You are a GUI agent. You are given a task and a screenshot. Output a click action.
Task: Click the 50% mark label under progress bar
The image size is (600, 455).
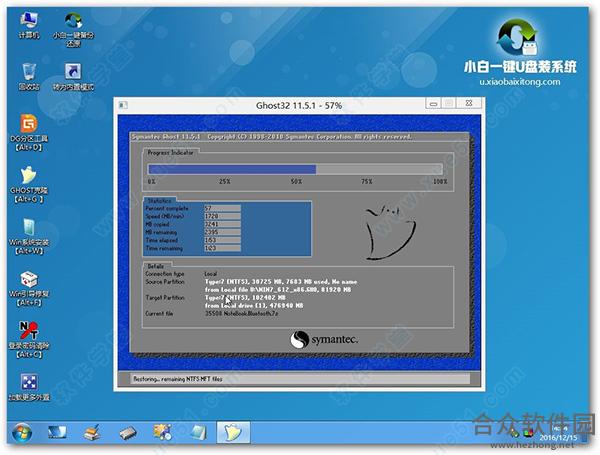pyautogui.click(x=296, y=181)
